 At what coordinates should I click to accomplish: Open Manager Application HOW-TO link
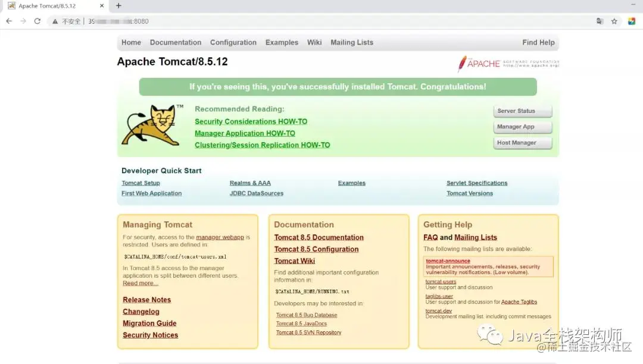pyautogui.click(x=245, y=133)
